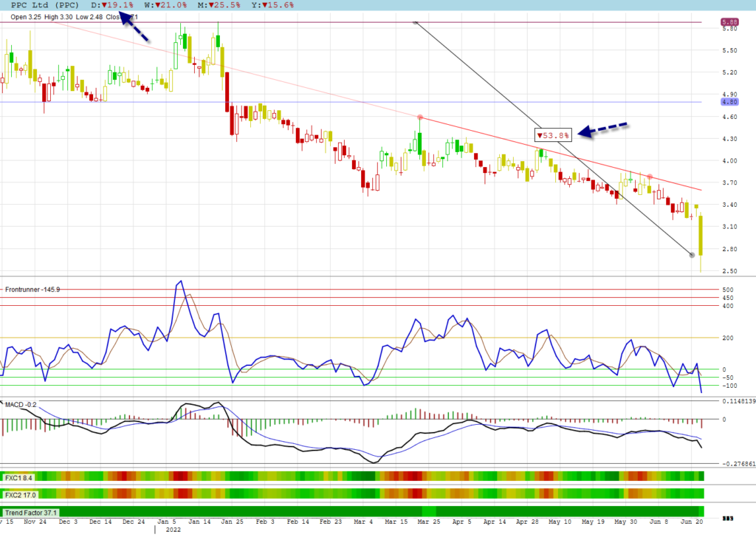756x543 pixels.
Task: Click the FXC1 8.4 indicator label
Action: coord(18,478)
